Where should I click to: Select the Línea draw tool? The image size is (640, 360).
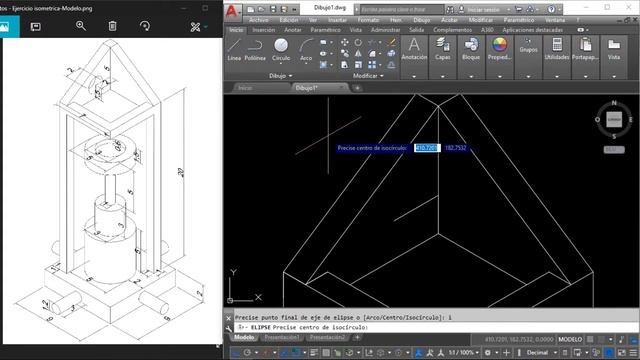[x=234, y=49]
